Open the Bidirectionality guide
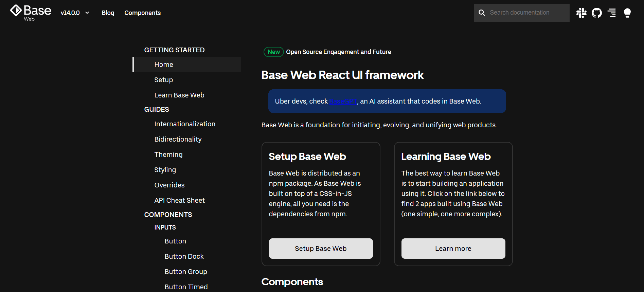Screen dimensions: 644x292 tap(178, 139)
